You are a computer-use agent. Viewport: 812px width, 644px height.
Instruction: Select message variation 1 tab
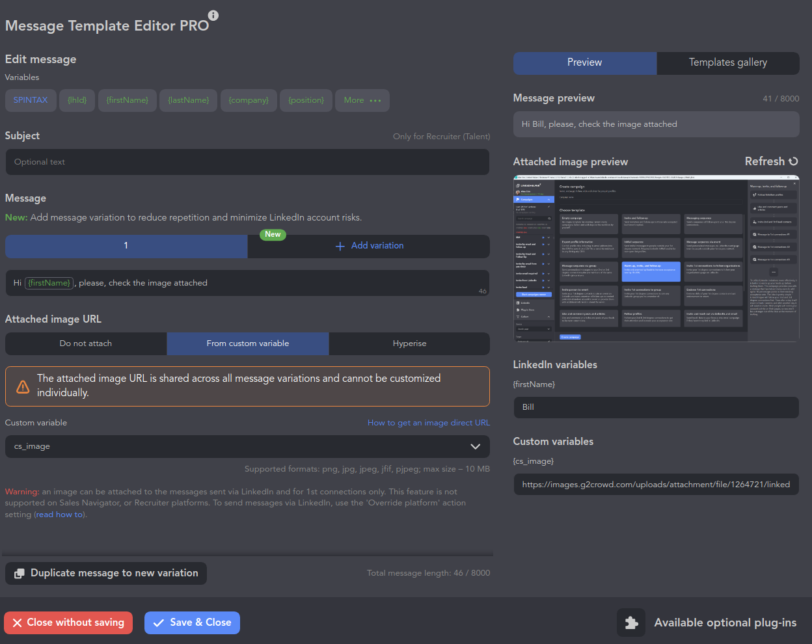[x=126, y=246]
